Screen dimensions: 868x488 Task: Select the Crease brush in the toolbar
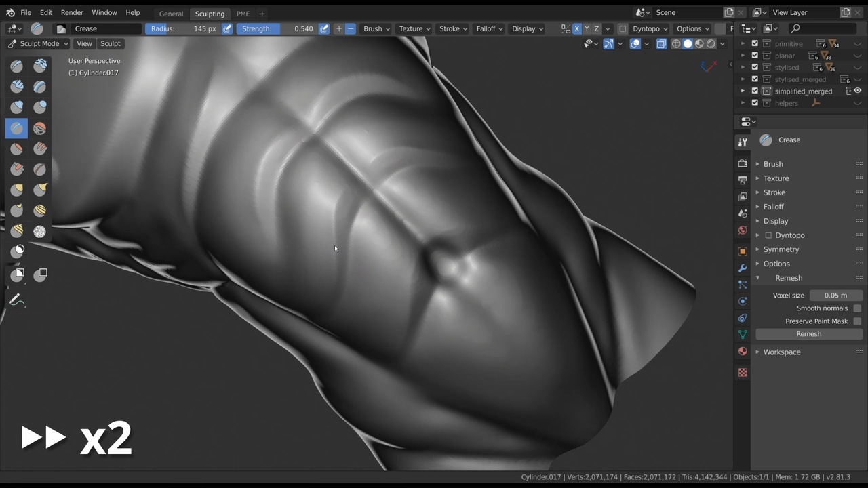[x=16, y=128]
